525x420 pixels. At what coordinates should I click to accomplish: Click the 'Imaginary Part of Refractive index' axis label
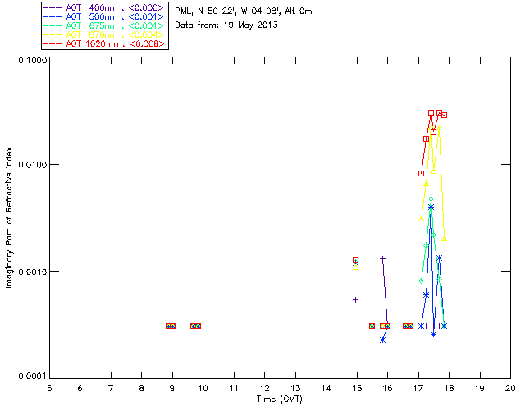[9, 217]
